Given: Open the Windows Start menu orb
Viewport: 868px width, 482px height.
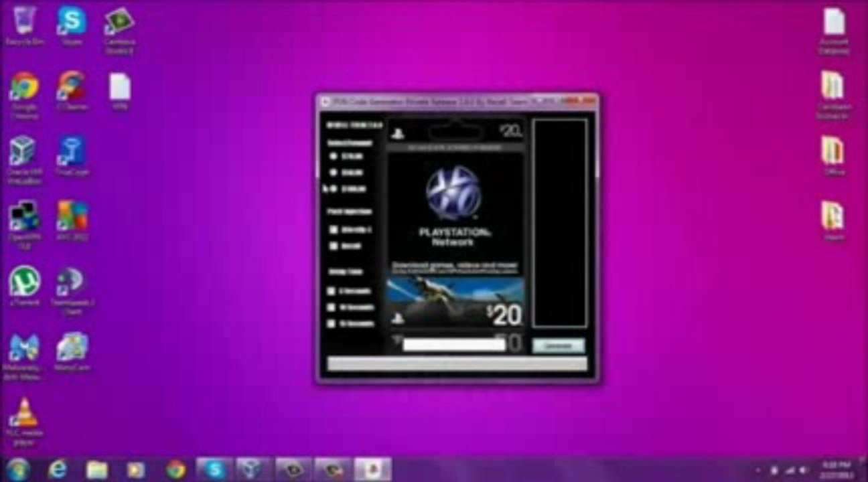Looking at the screenshot, I should 18,469.
